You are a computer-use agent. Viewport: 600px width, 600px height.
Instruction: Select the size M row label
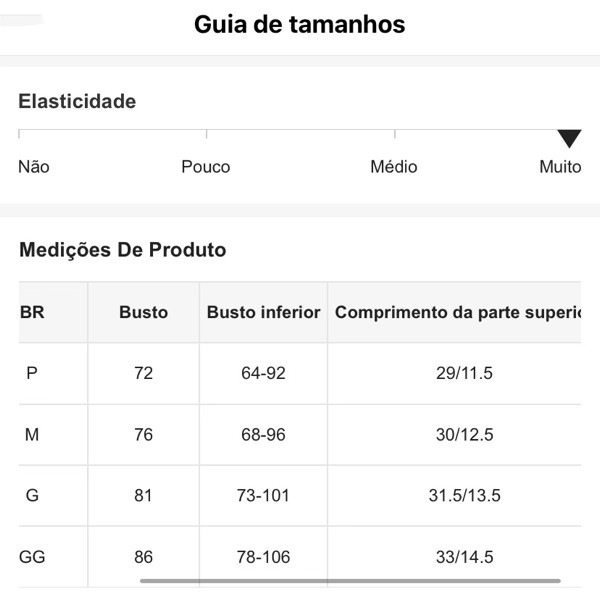click(x=32, y=435)
